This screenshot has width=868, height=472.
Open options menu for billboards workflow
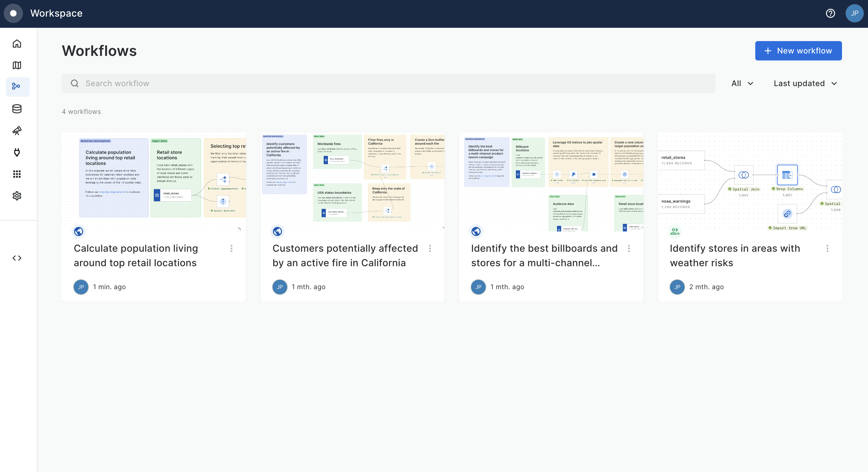[629, 249]
